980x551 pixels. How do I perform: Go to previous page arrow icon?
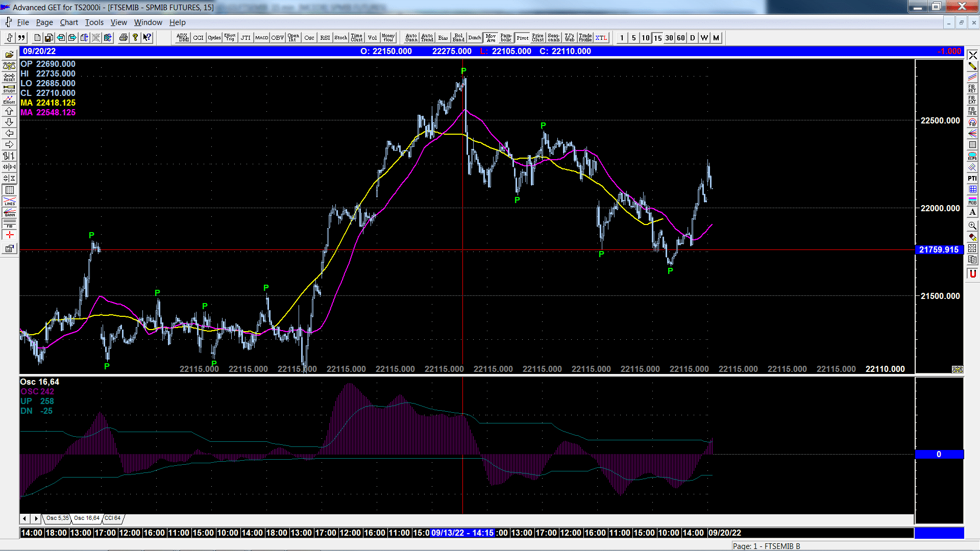[x=61, y=38]
